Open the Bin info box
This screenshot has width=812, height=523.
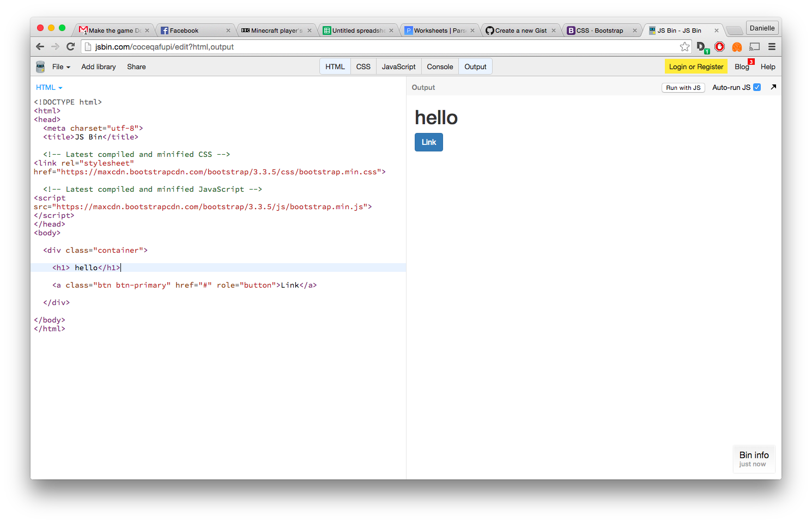[754, 459]
